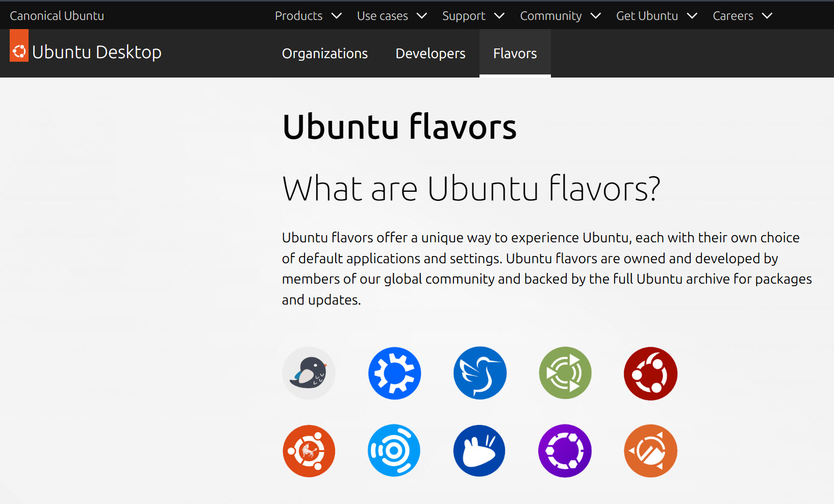Screen dimensions: 834x504
Task: Expand the Get Ubuntu dropdown
Action: [x=656, y=16]
